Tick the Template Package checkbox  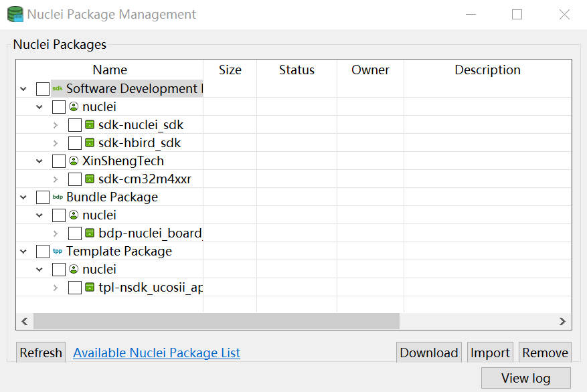[43, 252]
